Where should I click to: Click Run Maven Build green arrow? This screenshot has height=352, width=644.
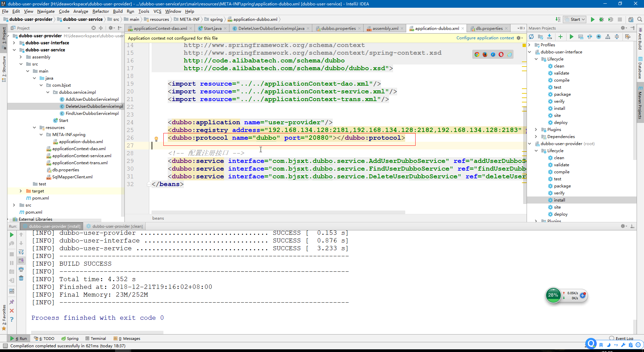click(x=571, y=37)
